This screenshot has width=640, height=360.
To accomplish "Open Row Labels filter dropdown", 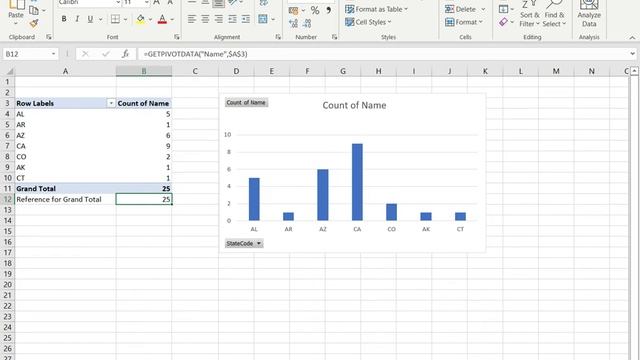I will (x=111, y=103).
